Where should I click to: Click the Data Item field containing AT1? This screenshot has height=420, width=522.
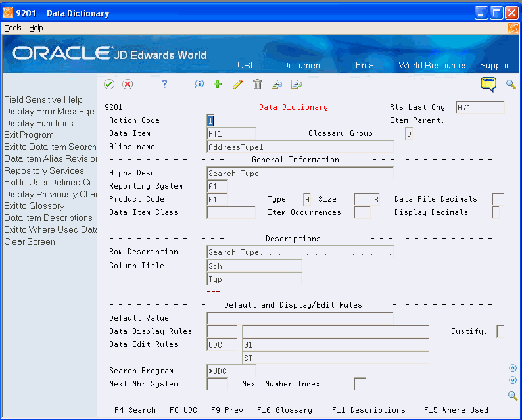pos(231,134)
